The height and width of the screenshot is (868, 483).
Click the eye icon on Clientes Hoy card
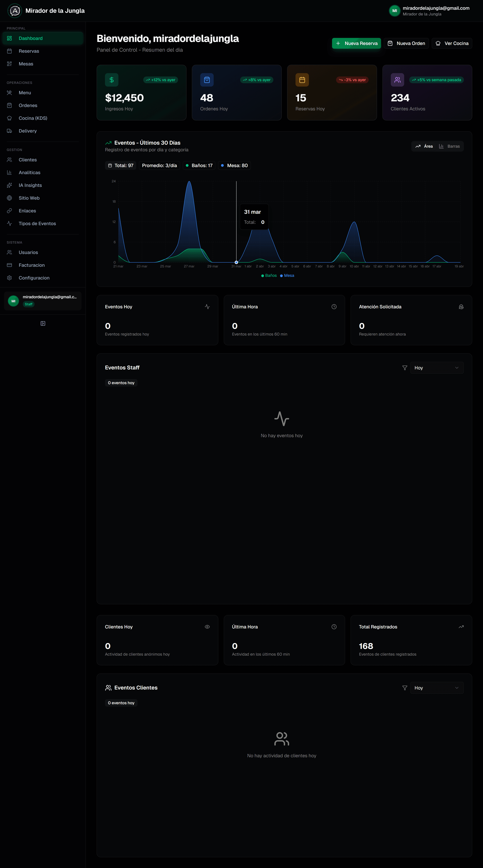207,627
